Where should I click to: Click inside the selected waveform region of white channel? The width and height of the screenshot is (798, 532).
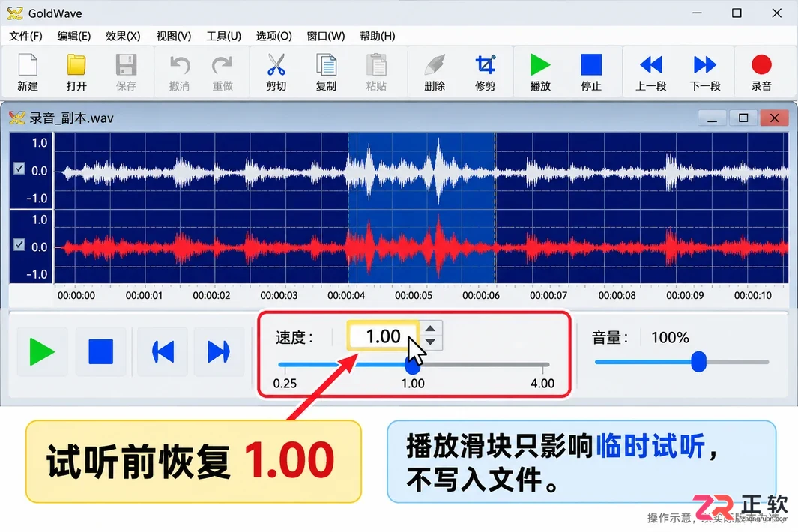[x=421, y=172]
